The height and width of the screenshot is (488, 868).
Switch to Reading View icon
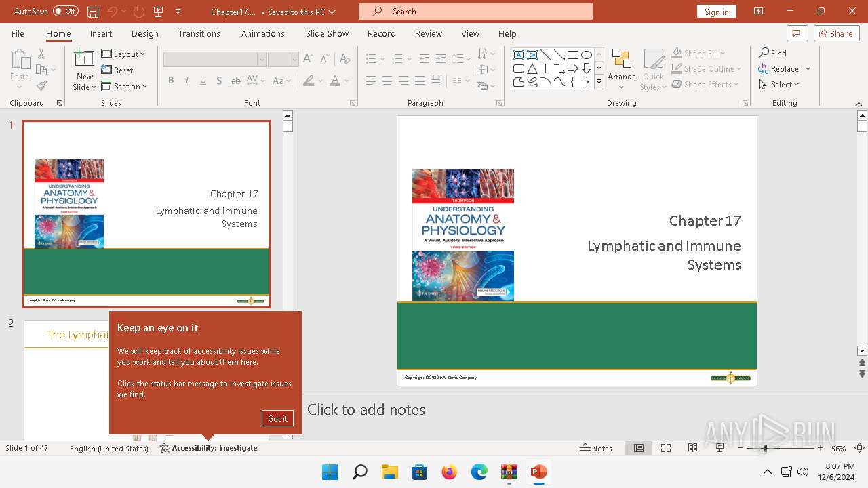(692, 448)
